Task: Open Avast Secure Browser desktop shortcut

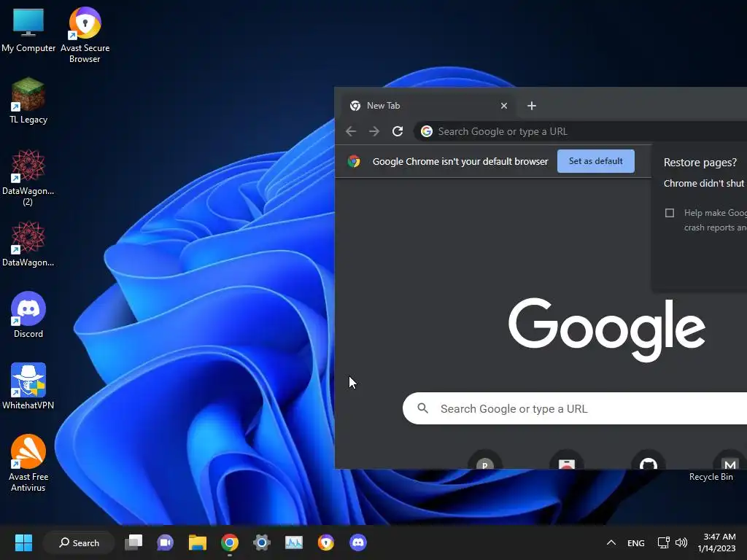Action: tap(85, 35)
